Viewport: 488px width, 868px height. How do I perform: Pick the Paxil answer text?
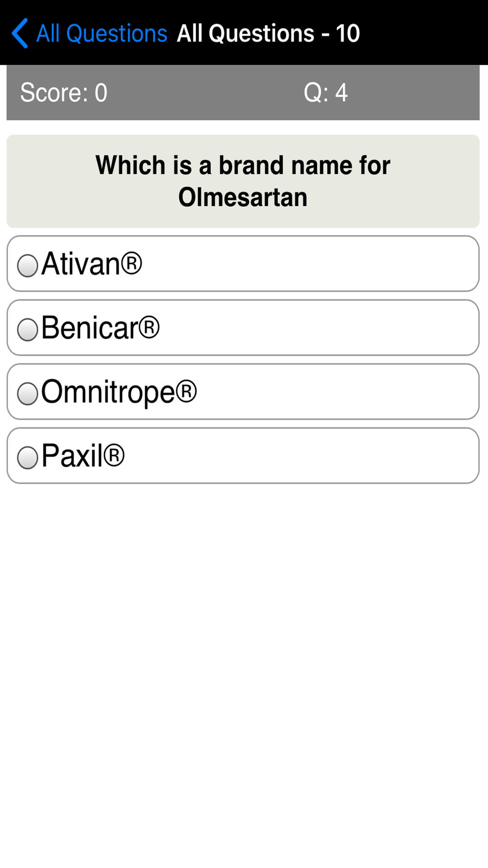pos(83,455)
